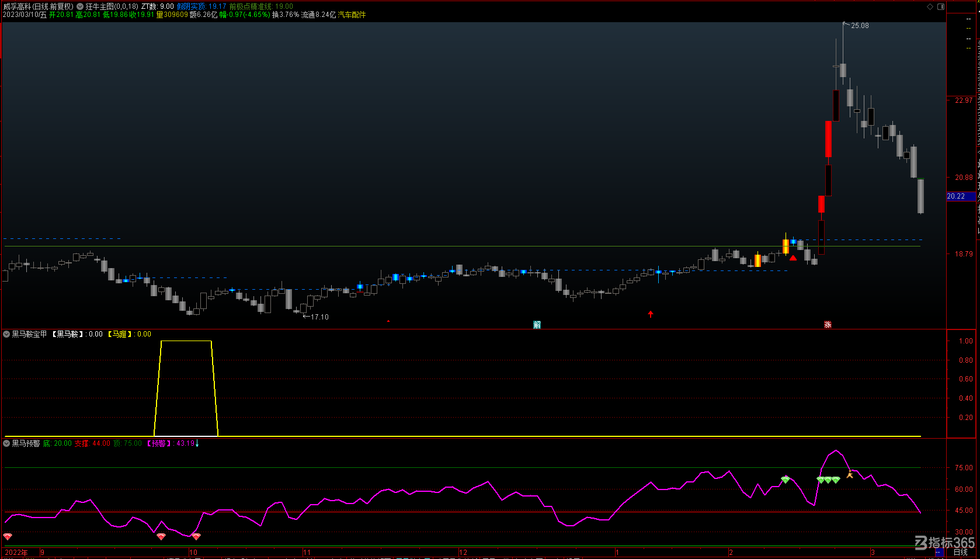Click the 25.08 high price label
The width and height of the screenshot is (980, 559).
(x=860, y=26)
